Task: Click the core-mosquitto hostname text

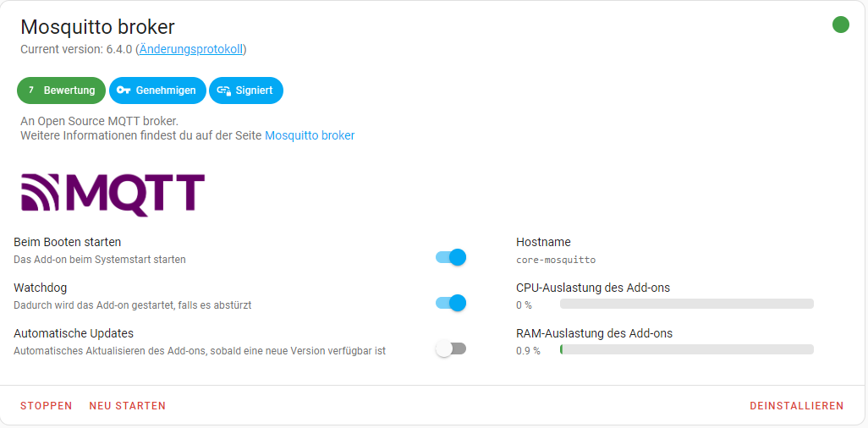Action: point(556,260)
